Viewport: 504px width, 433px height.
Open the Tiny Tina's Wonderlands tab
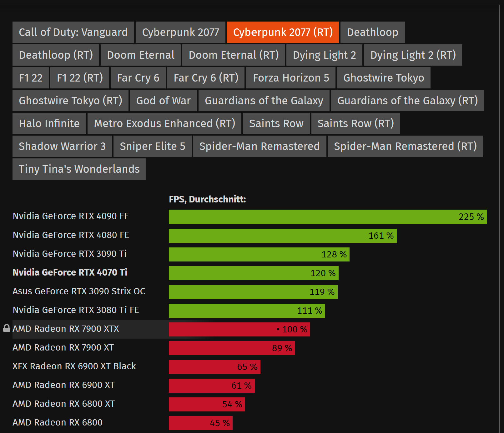[79, 169]
